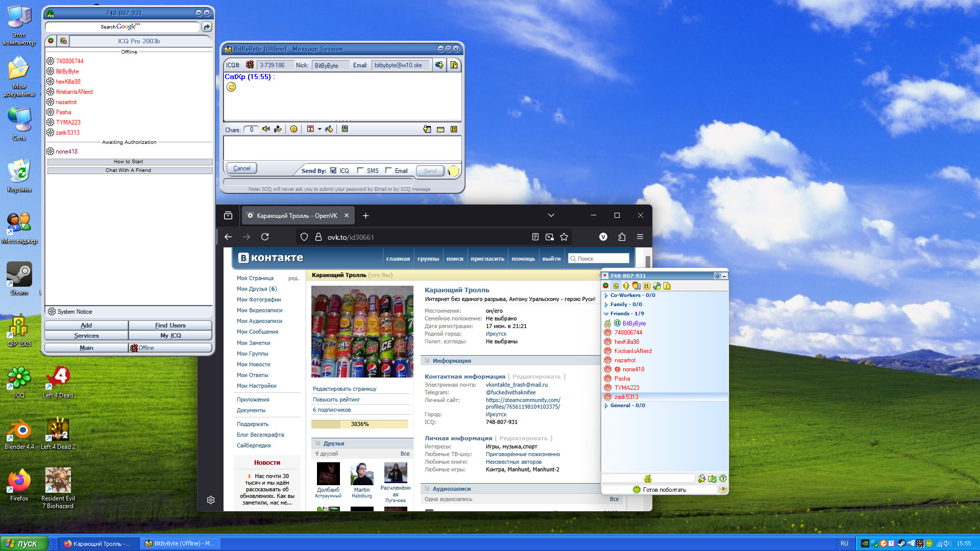Click the 3036% rating progress bar
The image size is (980, 551).
359,424
